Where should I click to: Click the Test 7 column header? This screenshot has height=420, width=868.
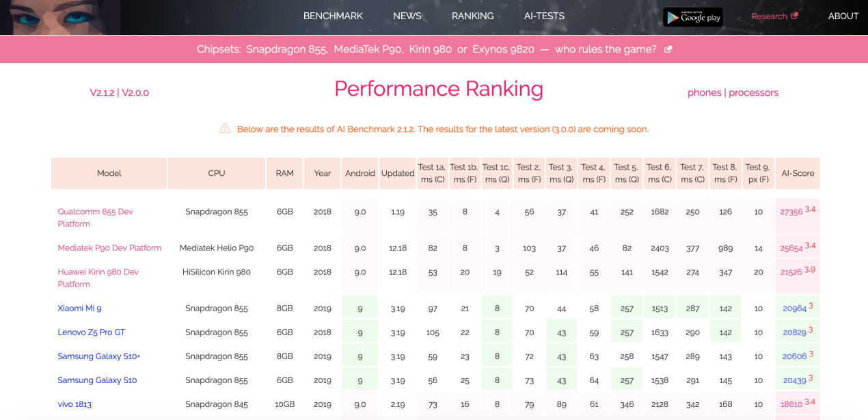(692, 173)
